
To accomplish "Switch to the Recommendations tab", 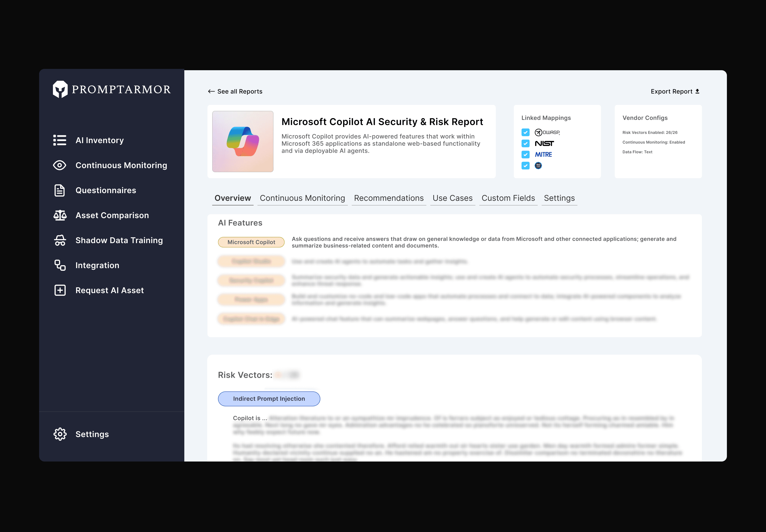I will coord(389,198).
